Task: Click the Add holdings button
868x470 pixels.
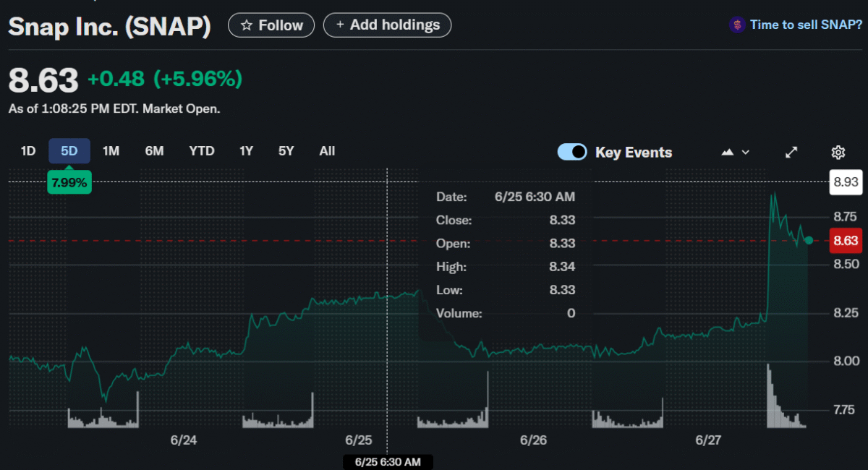Action: click(x=387, y=25)
